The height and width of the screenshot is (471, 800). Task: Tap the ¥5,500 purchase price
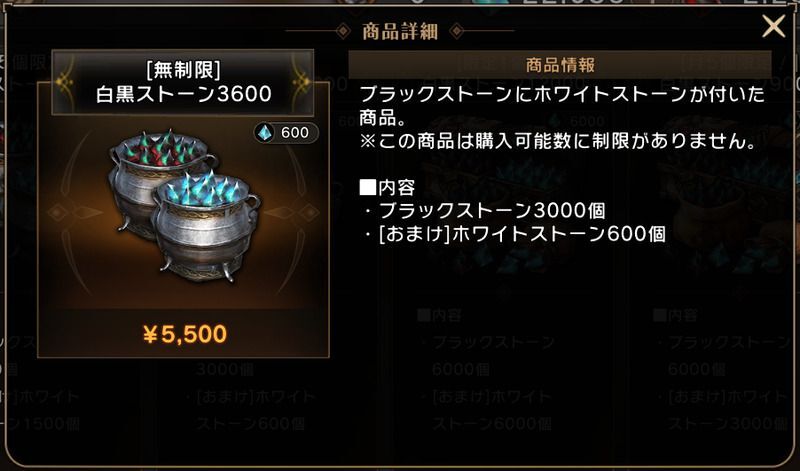(185, 334)
